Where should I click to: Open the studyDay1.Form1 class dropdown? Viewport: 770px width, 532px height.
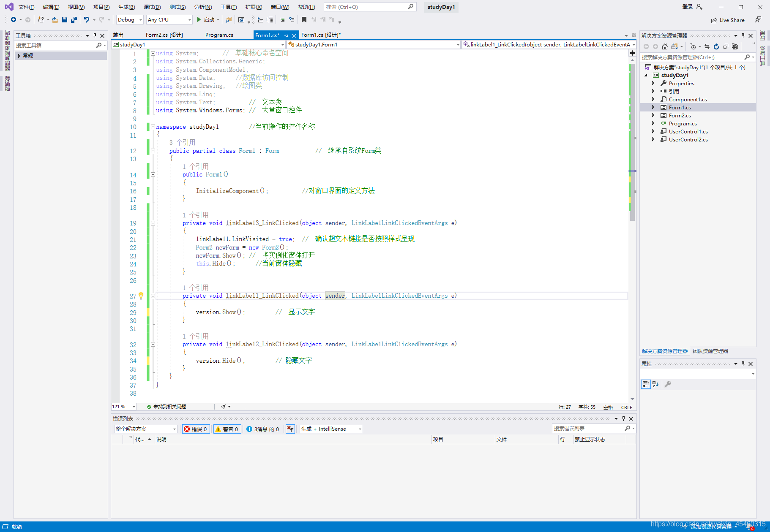tap(374, 44)
